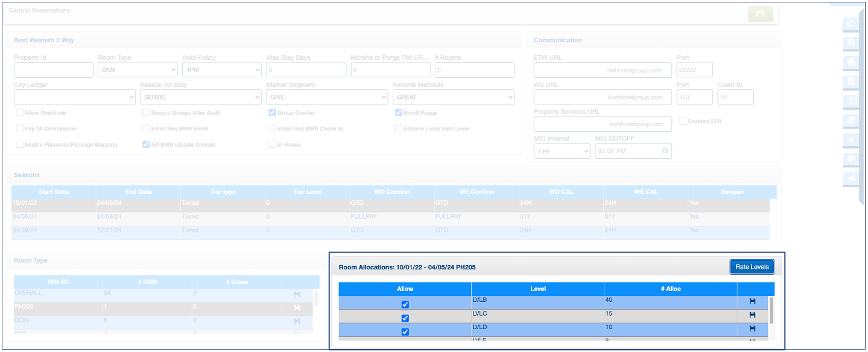Click the green save button at top
Image resolution: width=868 pixels, height=352 pixels.
tap(760, 14)
